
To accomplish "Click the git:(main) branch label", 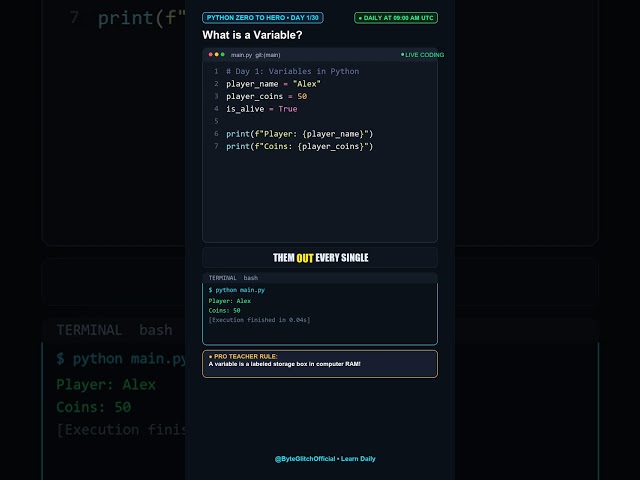I will pos(268,55).
